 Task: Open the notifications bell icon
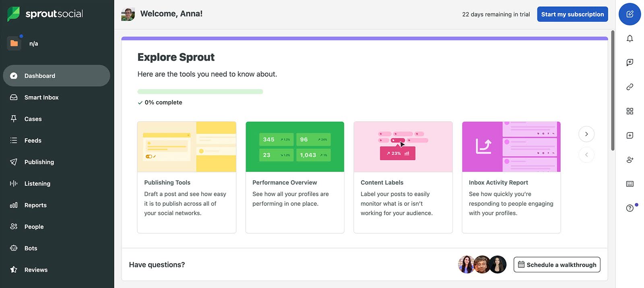pos(630,38)
